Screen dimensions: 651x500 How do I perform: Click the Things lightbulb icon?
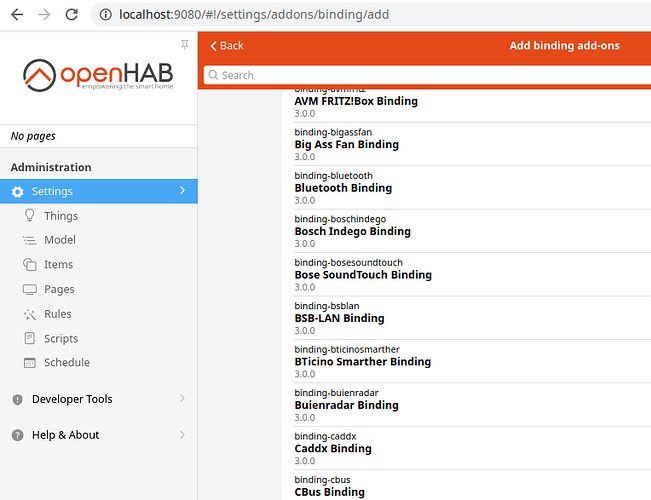click(x=29, y=215)
